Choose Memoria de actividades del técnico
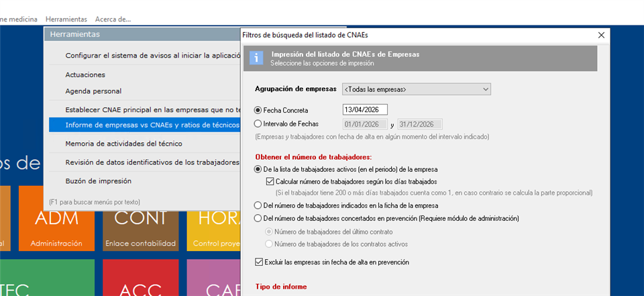 [123, 144]
